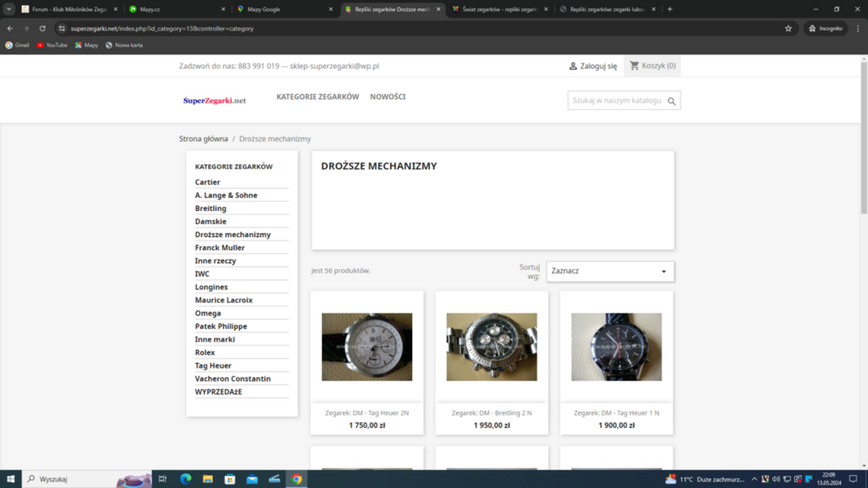The image size is (868, 488).
Task: Open the A. Lange & Sohne category
Action: pyautogui.click(x=226, y=195)
